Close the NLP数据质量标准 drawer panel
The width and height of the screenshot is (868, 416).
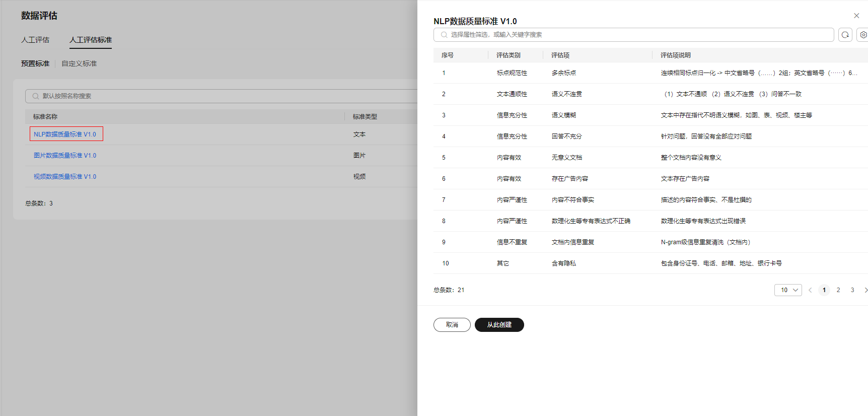[856, 16]
